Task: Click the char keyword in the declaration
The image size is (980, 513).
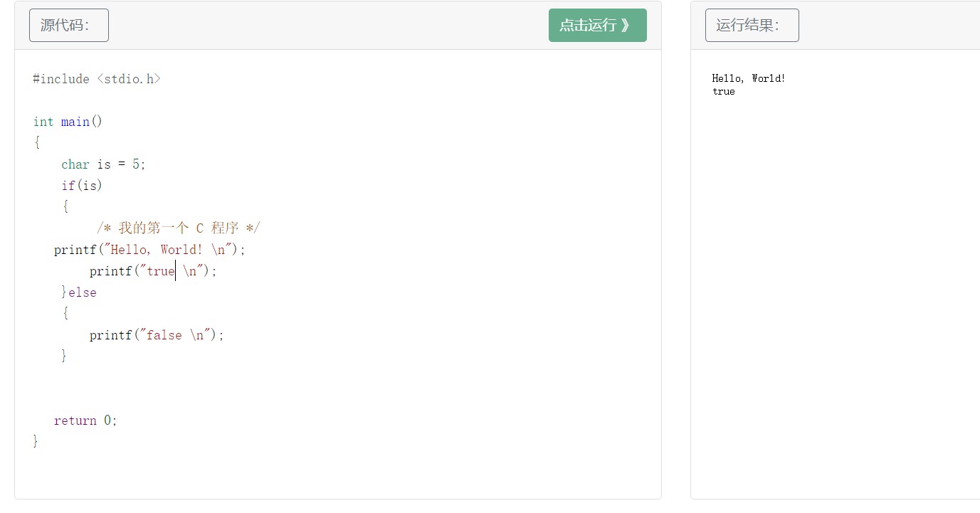Action: 75,164
